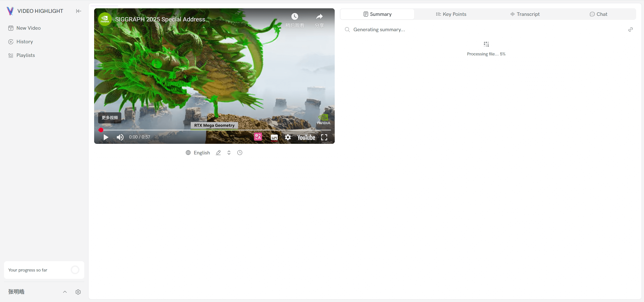Play the SIGGRAPH video
644x302 pixels.
pyautogui.click(x=106, y=137)
